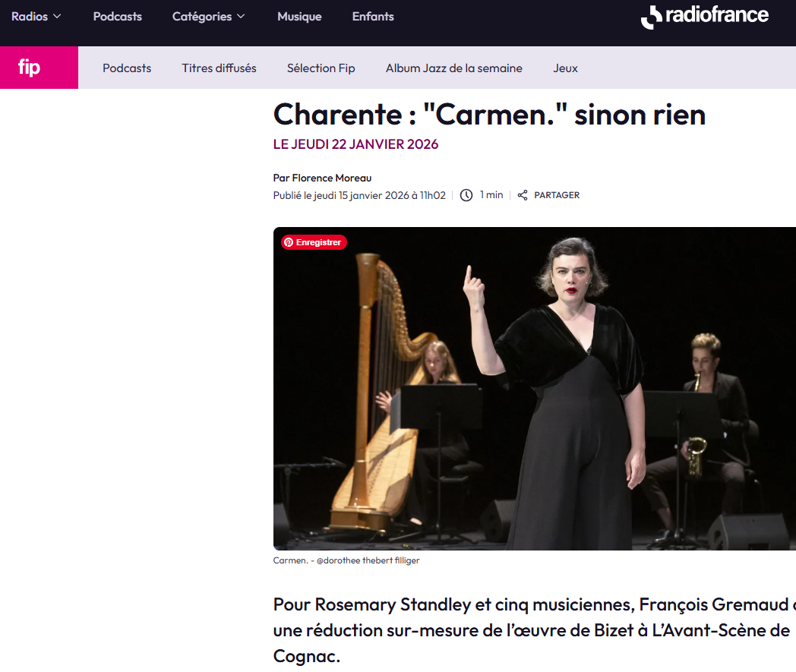
Task: Open Sélection Fip tab
Action: point(321,68)
